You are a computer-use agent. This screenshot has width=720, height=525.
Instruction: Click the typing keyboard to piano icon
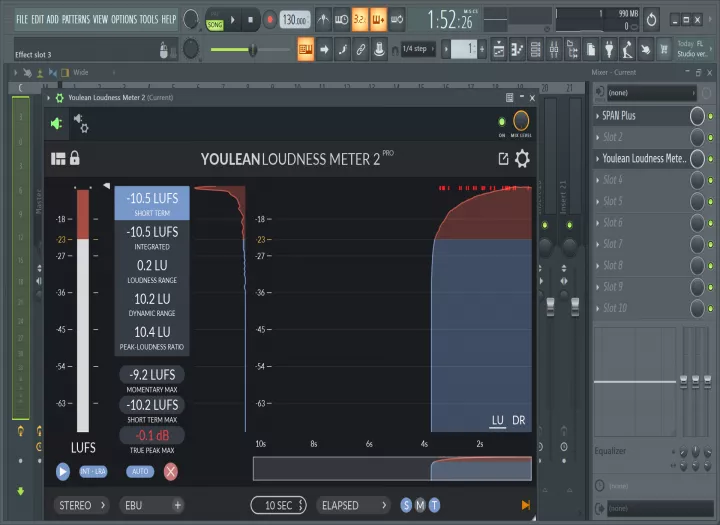coord(305,49)
